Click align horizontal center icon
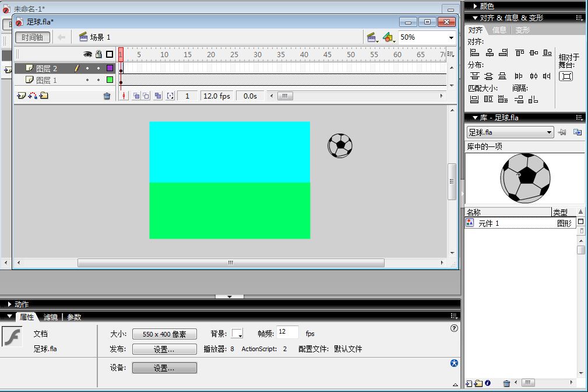588x392 pixels. pyautogui.click(x=490, y=52)
